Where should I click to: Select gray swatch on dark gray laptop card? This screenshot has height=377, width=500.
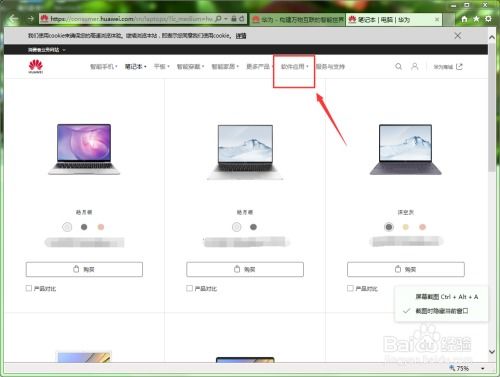click(x=389, y=227)
